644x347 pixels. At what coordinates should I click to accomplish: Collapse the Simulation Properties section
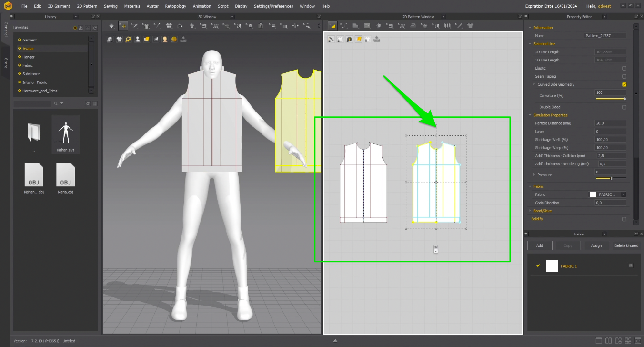pyautogui.click(x=530, y=115)
